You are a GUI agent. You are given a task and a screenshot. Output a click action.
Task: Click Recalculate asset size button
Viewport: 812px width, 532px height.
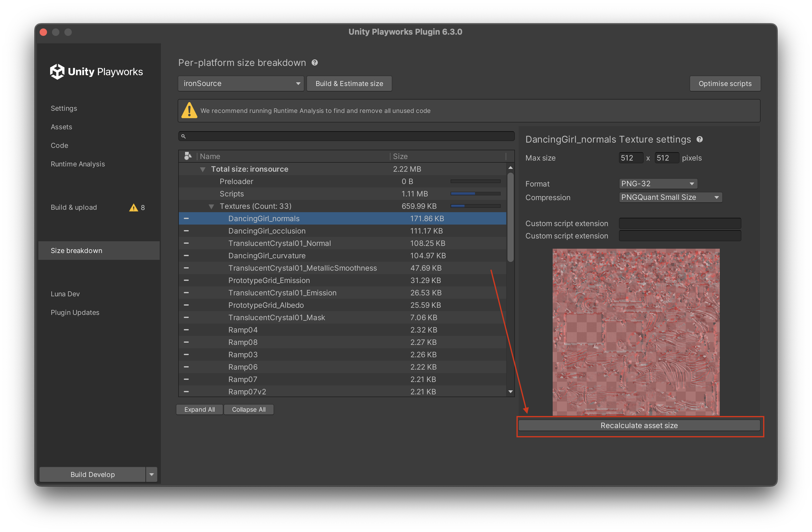pyautogui.click(x=639, y=425)
